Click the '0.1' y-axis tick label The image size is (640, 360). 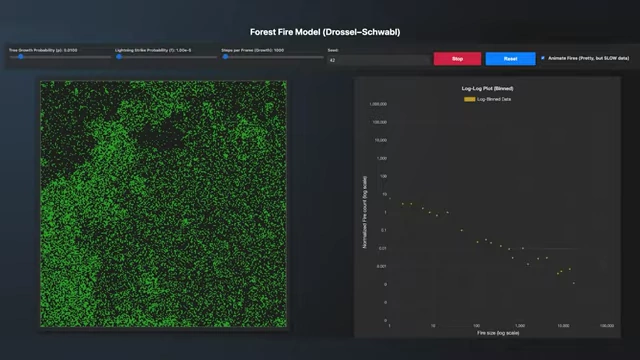point(383,230)
